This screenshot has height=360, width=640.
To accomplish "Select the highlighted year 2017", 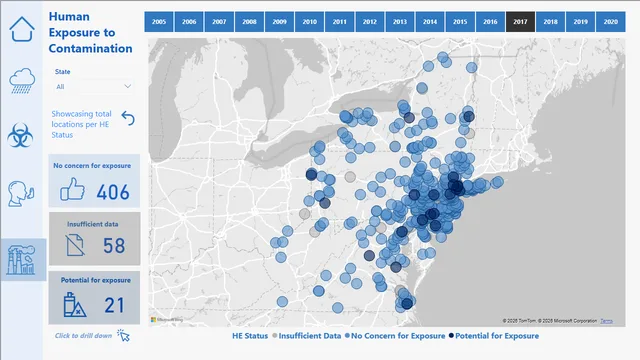I will pyautogui.click(x=520, y=22).
